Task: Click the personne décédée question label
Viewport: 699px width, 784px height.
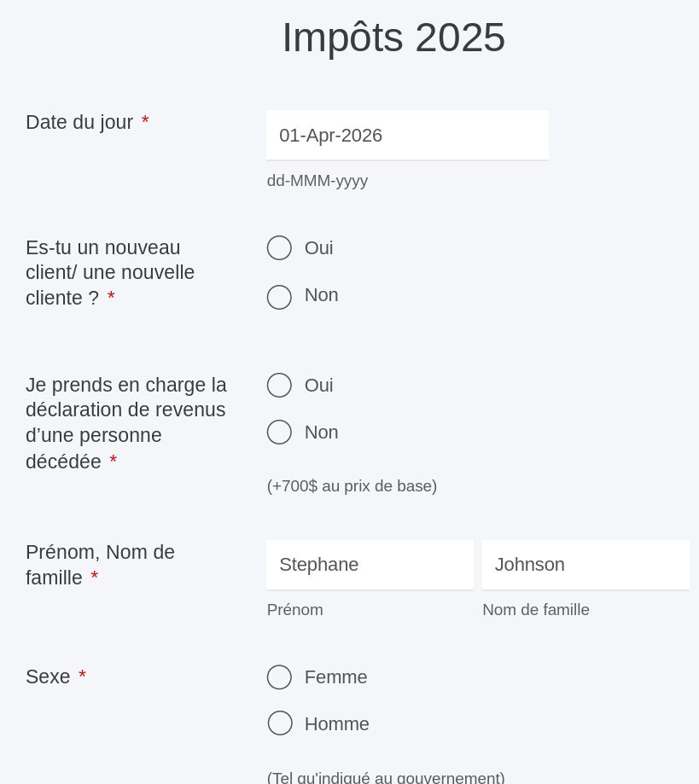Action: pyautogui.click(x=126, y=423)
